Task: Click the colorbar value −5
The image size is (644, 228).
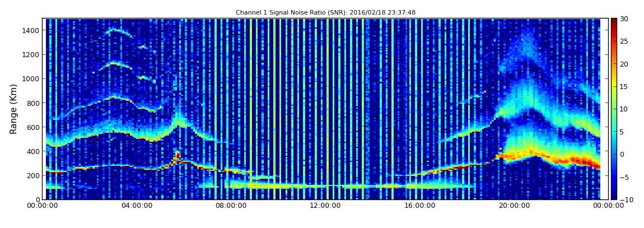Action: [x=624, y=177]
